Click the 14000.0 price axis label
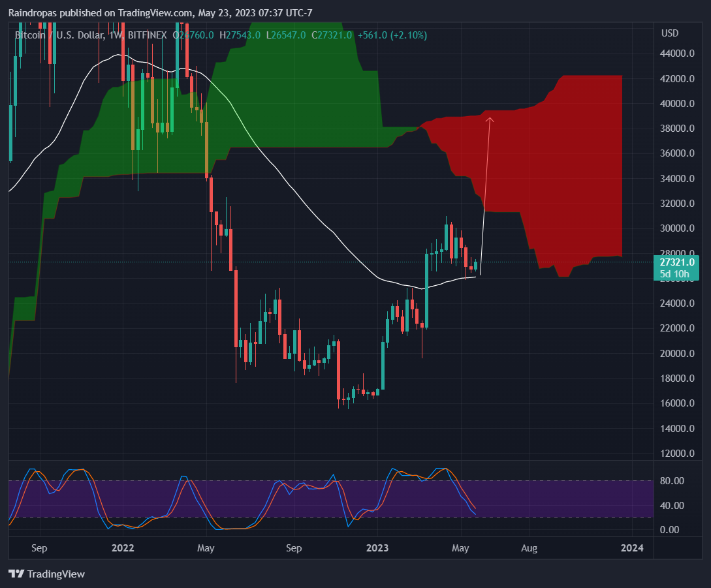711x588 pixels. click(677, 428)
